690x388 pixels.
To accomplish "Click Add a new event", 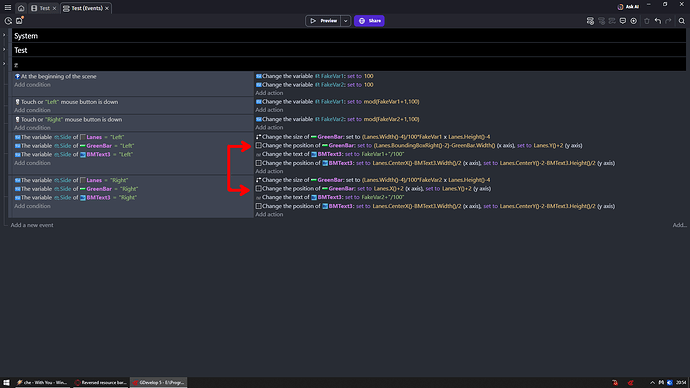I will coord(32,225).
